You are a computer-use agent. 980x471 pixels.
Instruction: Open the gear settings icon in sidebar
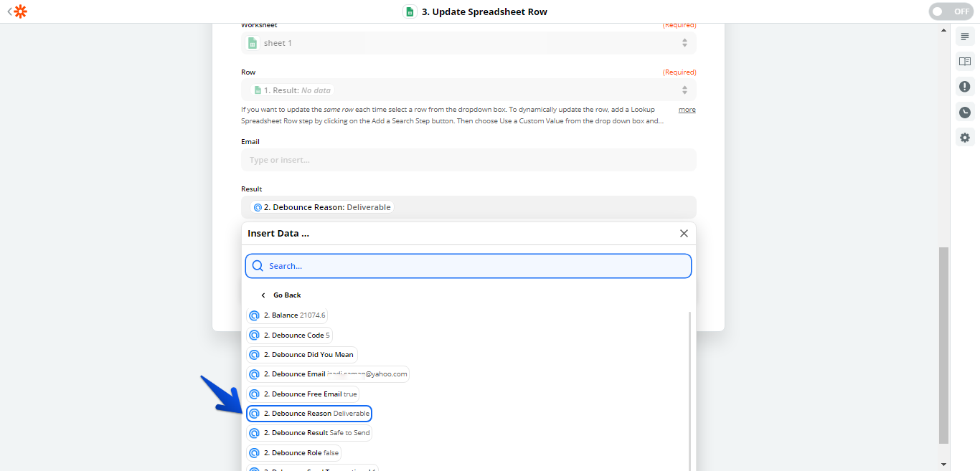965,138
